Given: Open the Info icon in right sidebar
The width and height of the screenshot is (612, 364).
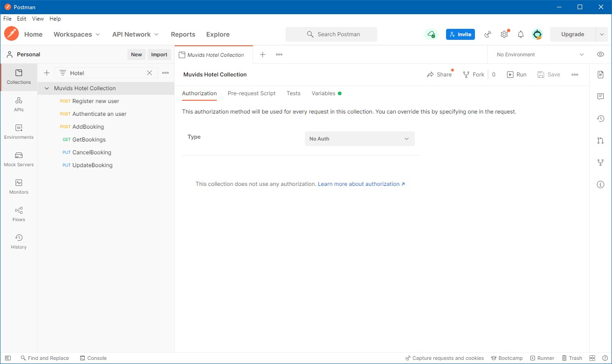Looking at the screenshot, I should point(601,185).
